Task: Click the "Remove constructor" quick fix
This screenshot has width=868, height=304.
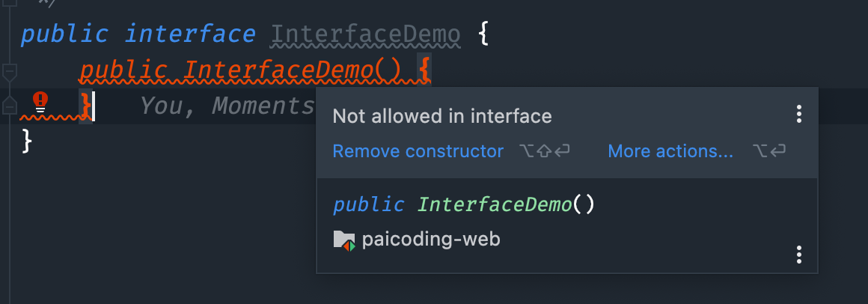Action: [418, 151]
